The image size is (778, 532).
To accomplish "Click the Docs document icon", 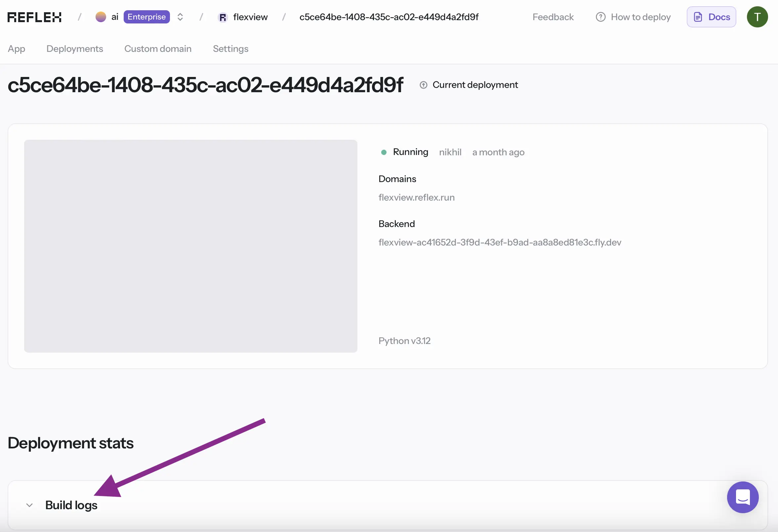I will coord(698,17).
